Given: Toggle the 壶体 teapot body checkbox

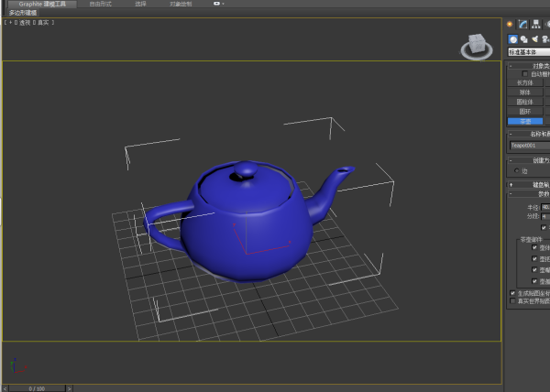Looking at the screenshot, I should click(x=534, y=247).
